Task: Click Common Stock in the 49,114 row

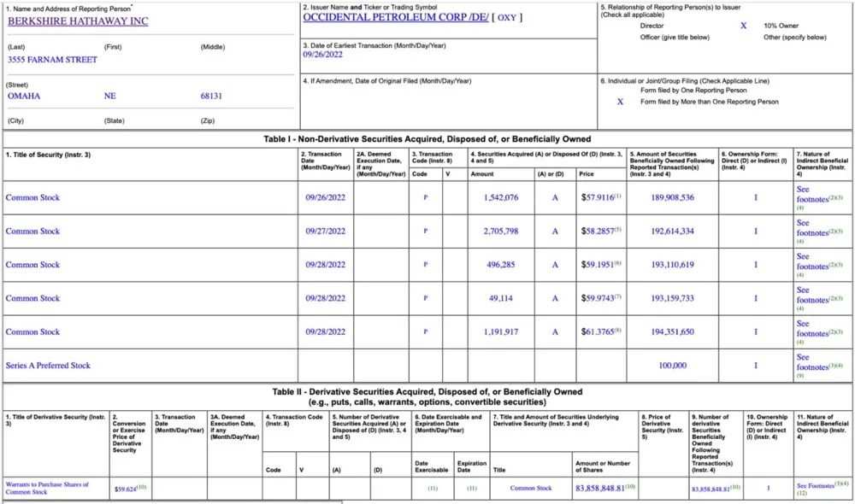Action: (32, 299)
